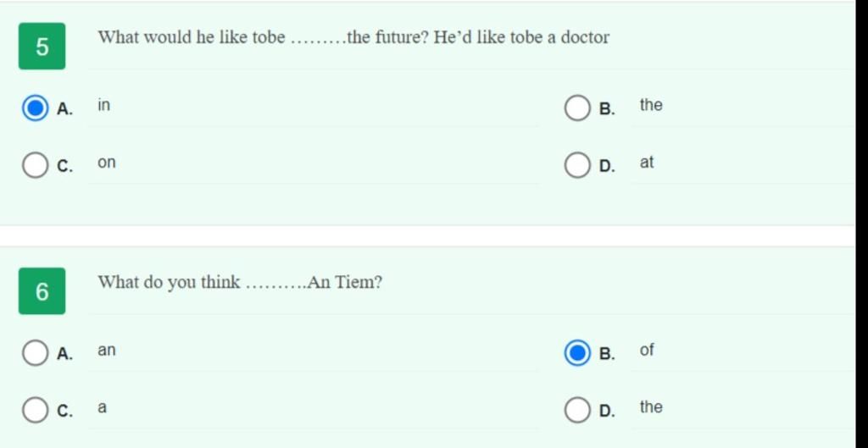Select radio button A 'an' in question 6
This screenshot has height=448, width=868.
click(35, 353)
